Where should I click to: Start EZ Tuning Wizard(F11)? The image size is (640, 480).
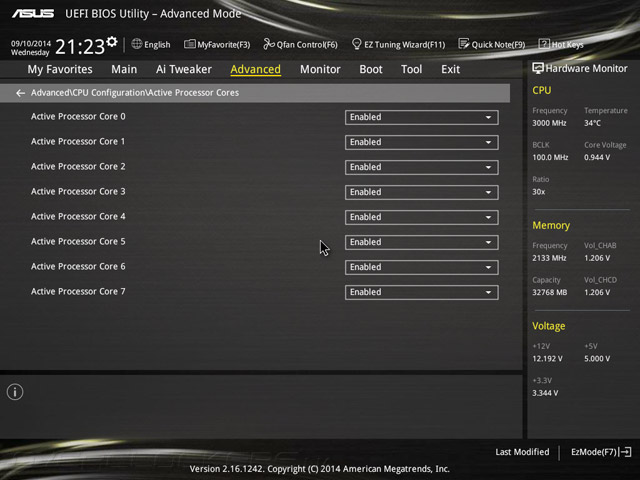(x=398, y=44)
